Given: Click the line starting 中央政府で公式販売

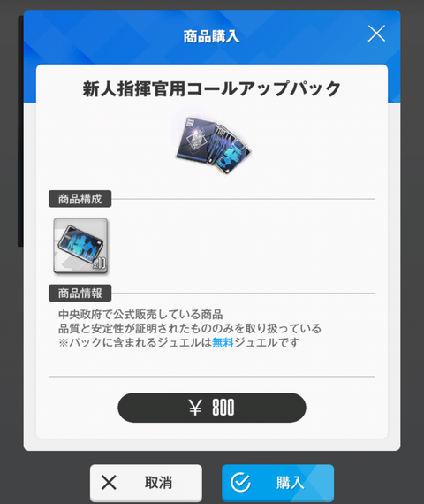Looking at the screenshot, I should (140, 315).
